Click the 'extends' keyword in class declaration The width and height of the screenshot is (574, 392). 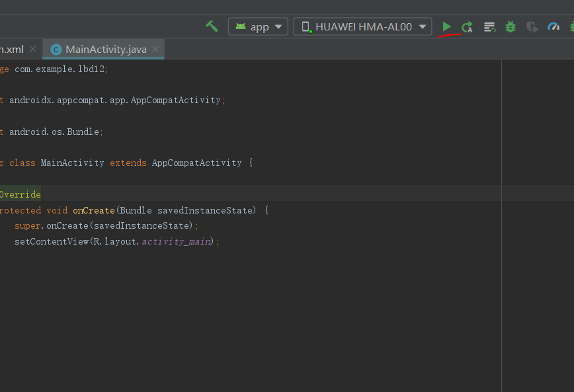click(128, 163)
